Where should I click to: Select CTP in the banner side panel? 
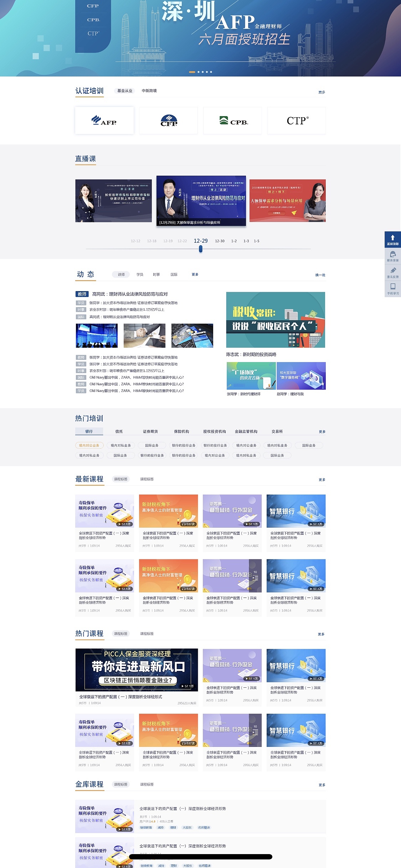click(93, 33)
